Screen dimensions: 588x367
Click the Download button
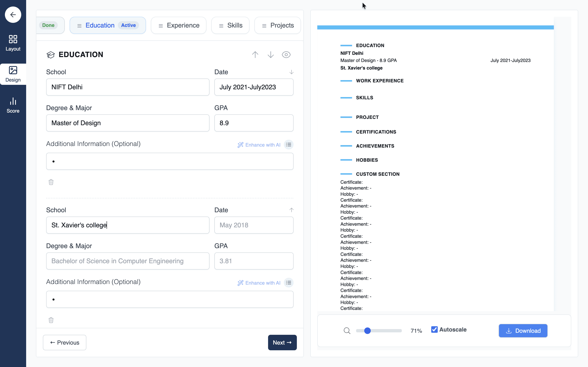coord(523,331)
